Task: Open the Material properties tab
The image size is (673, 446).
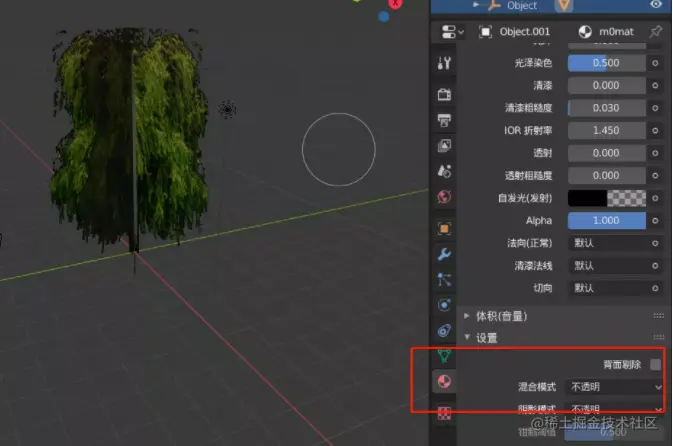Action: [444, 381]
